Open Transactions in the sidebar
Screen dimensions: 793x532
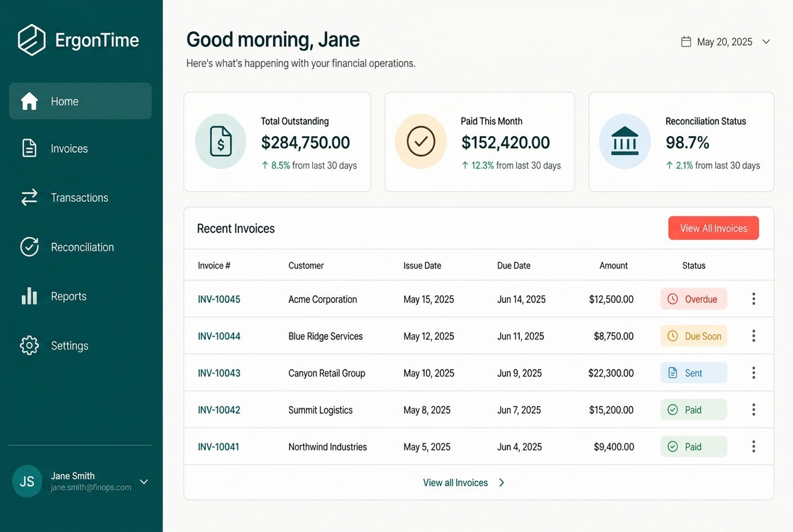coord(80,198)
